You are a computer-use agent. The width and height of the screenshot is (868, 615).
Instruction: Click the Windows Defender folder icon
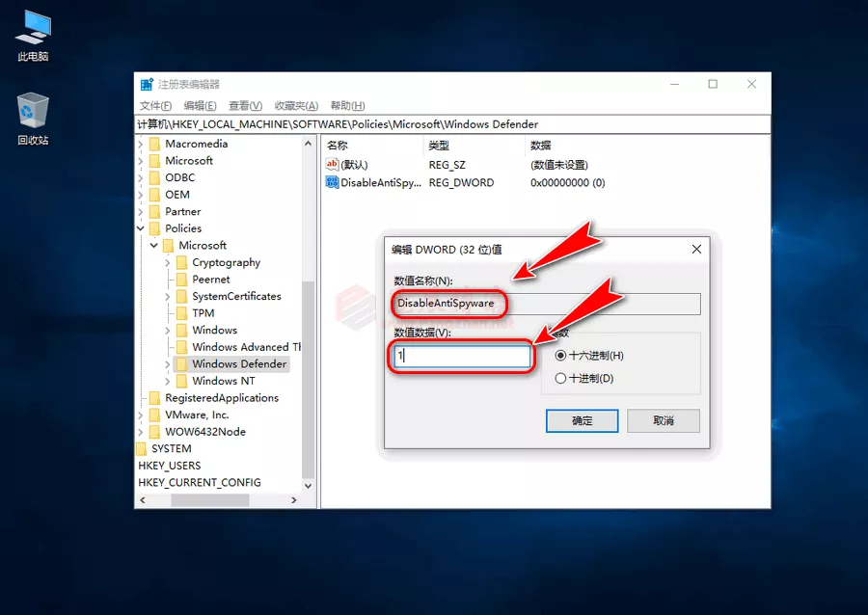(181, 364)
